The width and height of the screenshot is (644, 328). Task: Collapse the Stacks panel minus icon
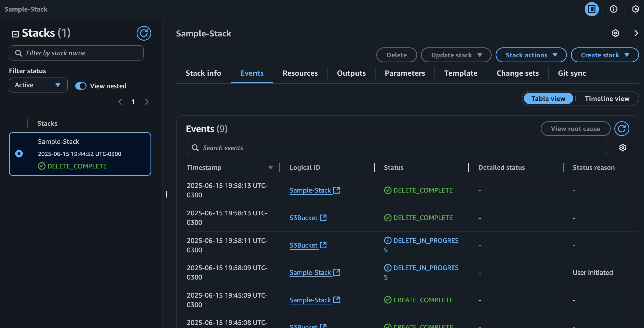15,34
